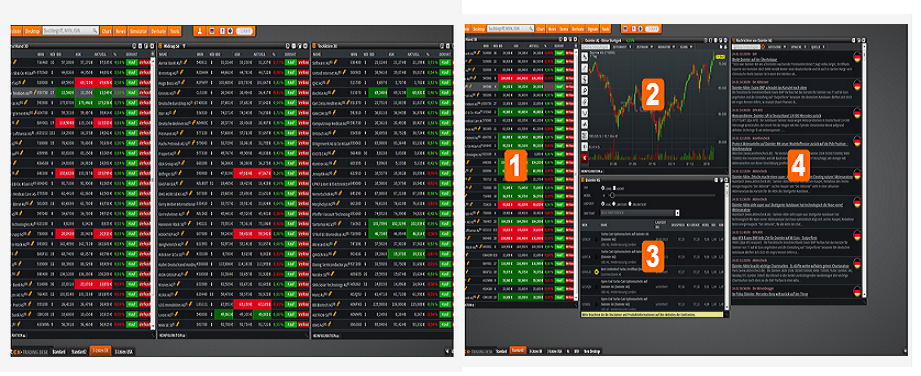The height and width of the screenshot is (376, 921).
Task: Click the user profile icon in left toolbar
Action: [x=199, y=31]
